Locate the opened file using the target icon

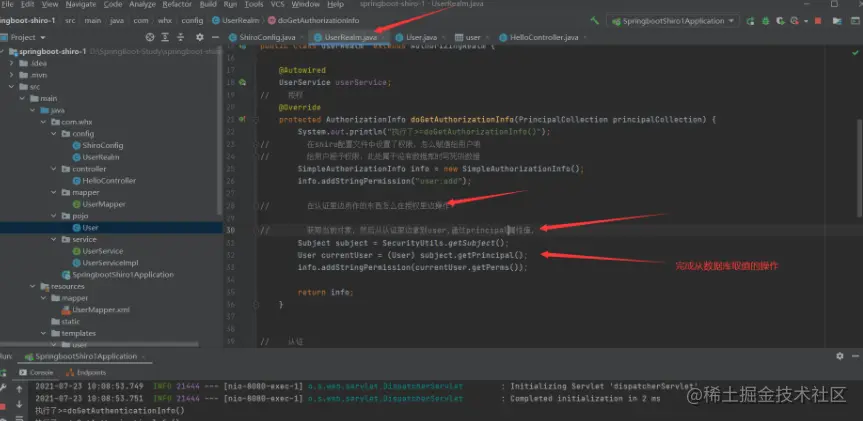click(150, 37)
